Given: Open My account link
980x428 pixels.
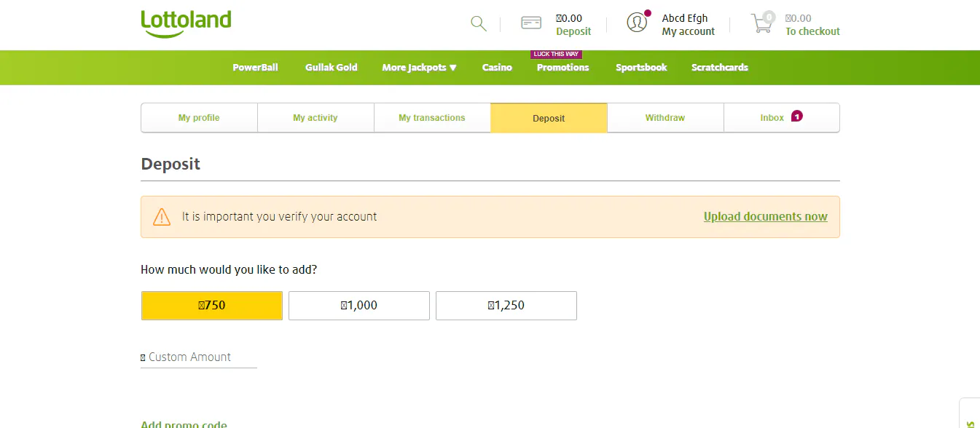Looking at the screenshot, I should [x=689, y=31].
